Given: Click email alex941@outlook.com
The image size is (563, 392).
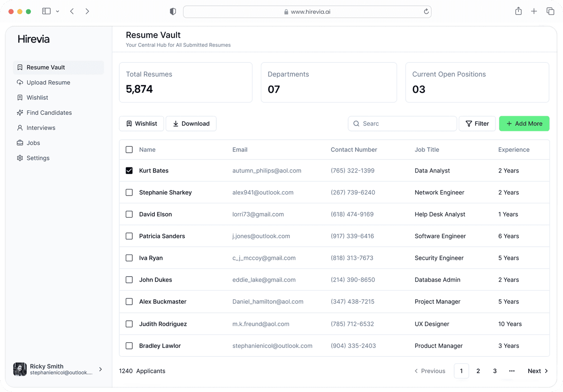Looking at the screenshot, I should pos(263,192).
